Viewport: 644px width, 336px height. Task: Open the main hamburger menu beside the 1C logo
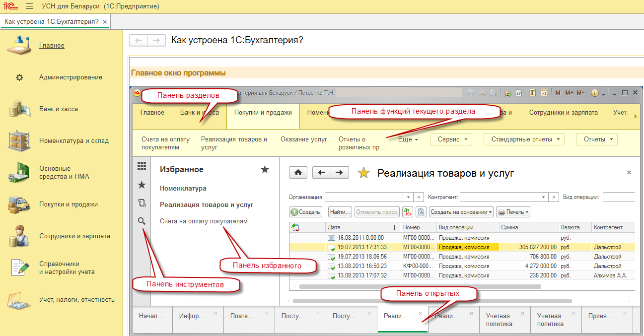(29, 6)
